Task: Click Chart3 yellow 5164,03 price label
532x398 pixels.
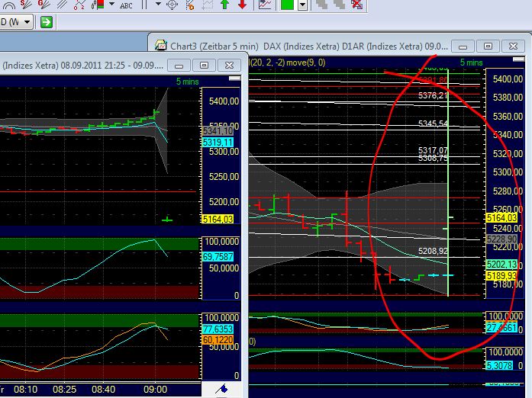Action: [501, 217]
